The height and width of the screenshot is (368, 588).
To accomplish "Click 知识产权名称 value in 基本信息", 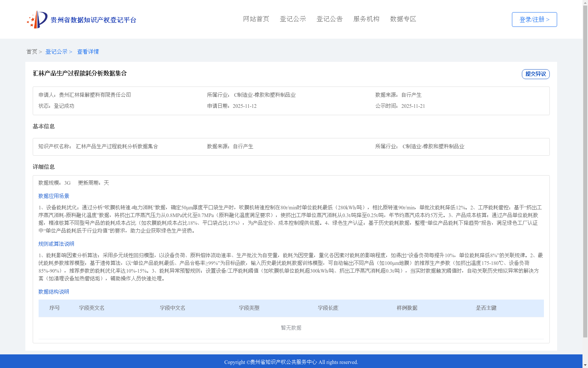I will click(x=117, y=146).
